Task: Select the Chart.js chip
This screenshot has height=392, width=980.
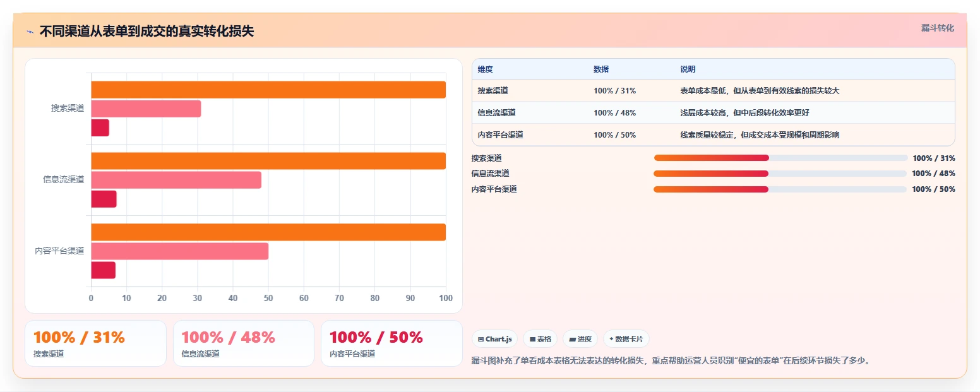Action: coord(494,339)
